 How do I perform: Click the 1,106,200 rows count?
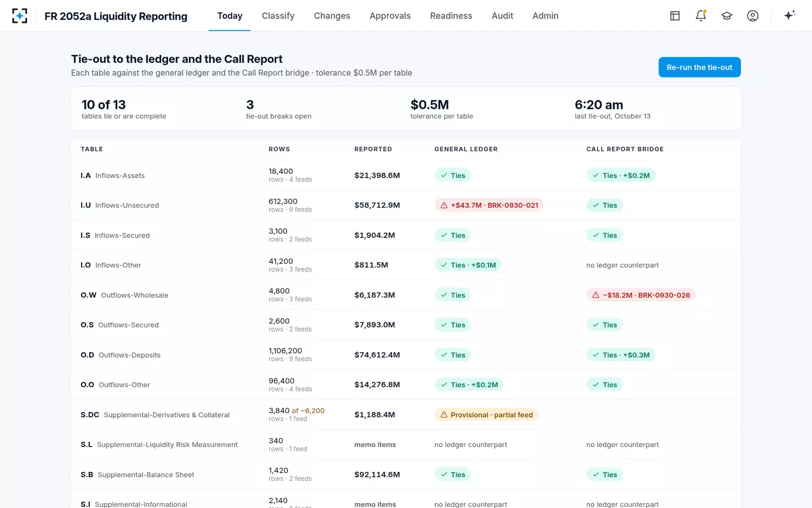click(x=285, y=351)
